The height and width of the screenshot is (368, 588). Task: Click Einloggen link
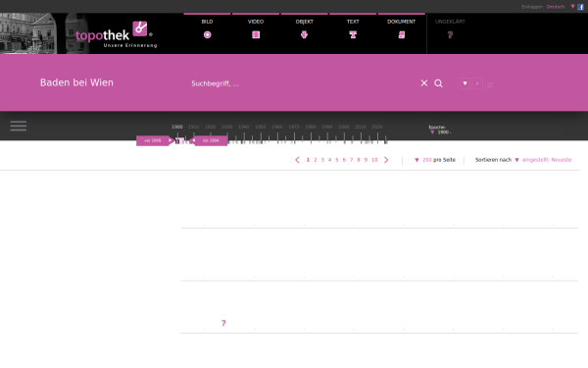coord(532,7)
